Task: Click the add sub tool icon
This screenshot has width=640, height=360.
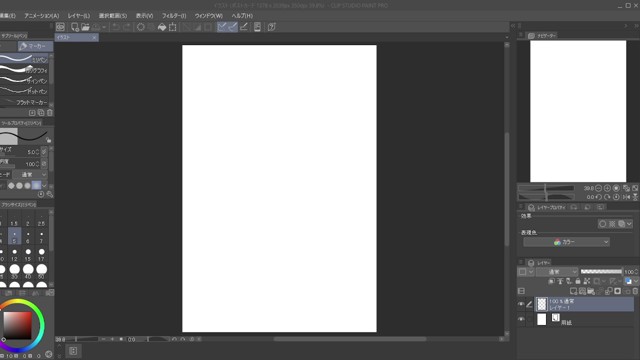Action: point(32,113)
